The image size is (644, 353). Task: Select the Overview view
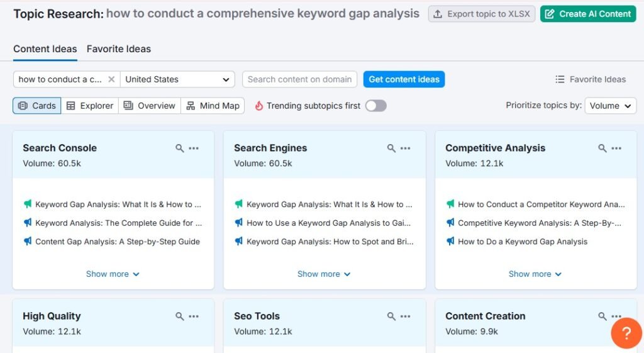[150, 106]
